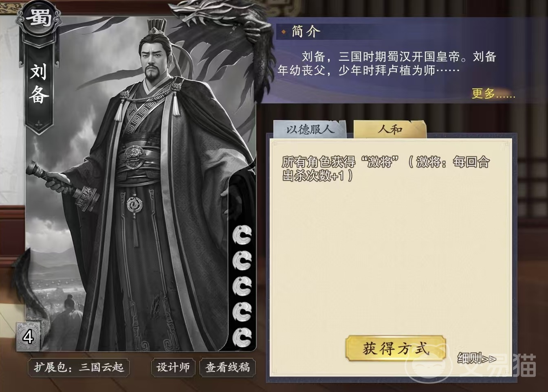The image size is (548, 392).
Task: Open the 设计师 button
Action: pos(173,368)
